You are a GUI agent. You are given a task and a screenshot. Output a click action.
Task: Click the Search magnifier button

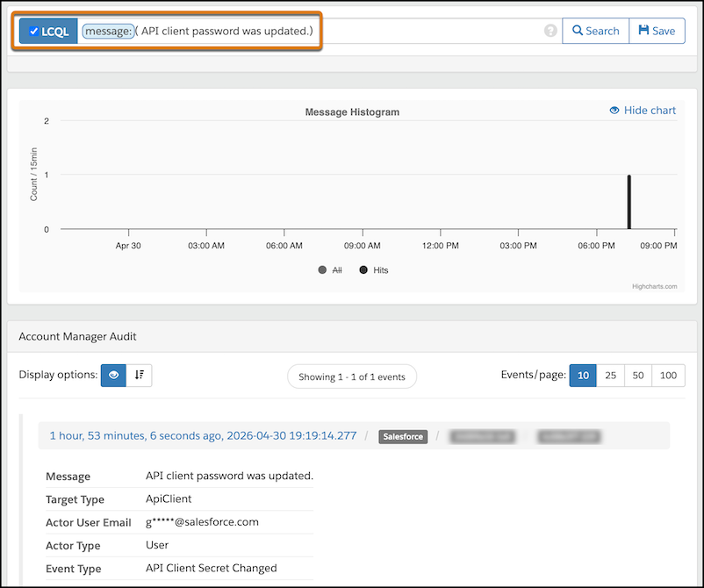tap(595, 31)
